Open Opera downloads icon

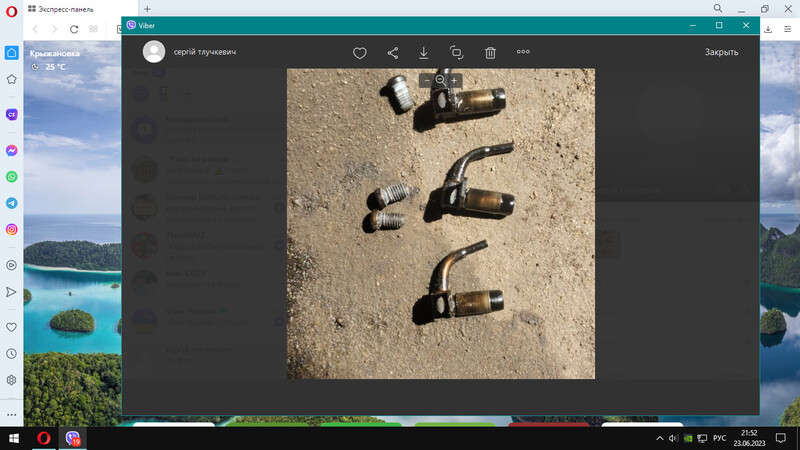[768, 30]
